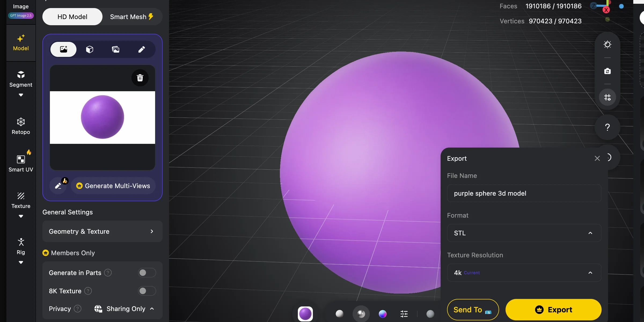Image resolution: width=644 pixels, height=322 pixels.
Task: Expand the Texture Resolution 4k dropdown
Action: [x=524, y=273]
